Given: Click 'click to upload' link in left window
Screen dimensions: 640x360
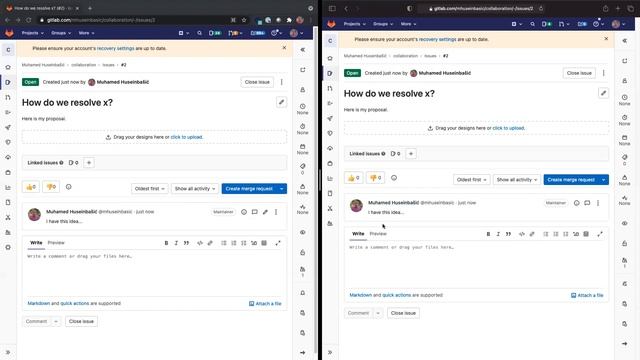Looking at the screenshot, I should [x=187, y=137].
